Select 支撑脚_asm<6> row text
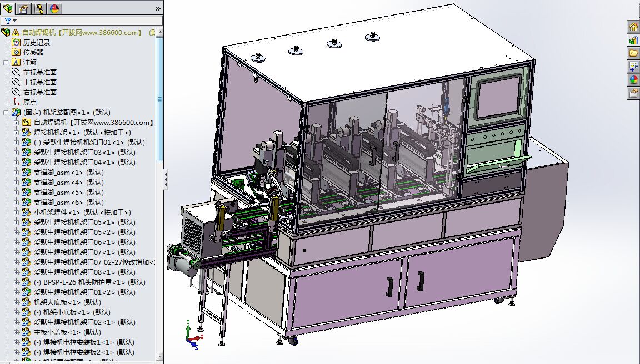 pos(68,202)
